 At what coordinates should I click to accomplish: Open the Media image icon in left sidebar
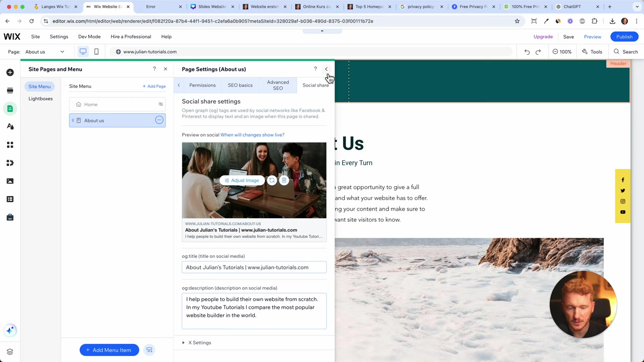[10, 181]
